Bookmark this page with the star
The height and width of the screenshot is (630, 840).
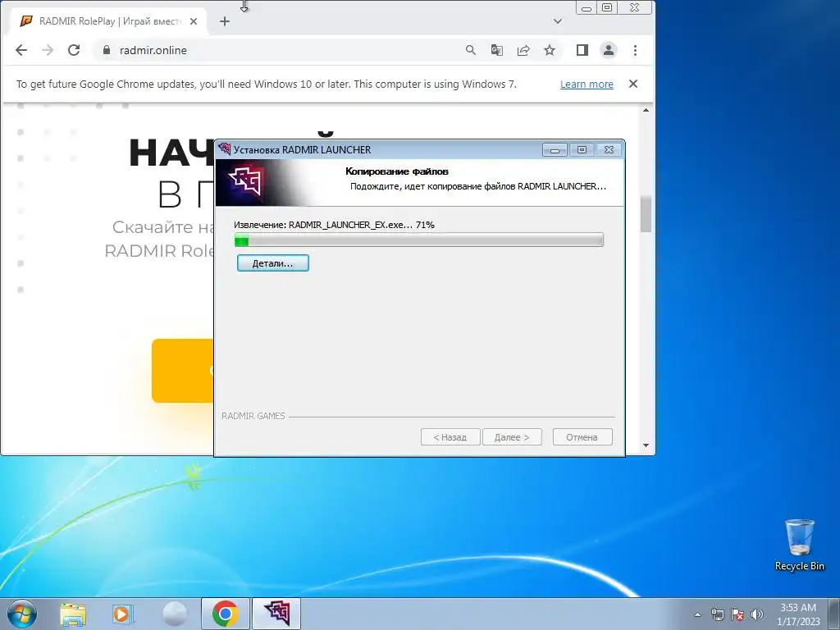550,50
